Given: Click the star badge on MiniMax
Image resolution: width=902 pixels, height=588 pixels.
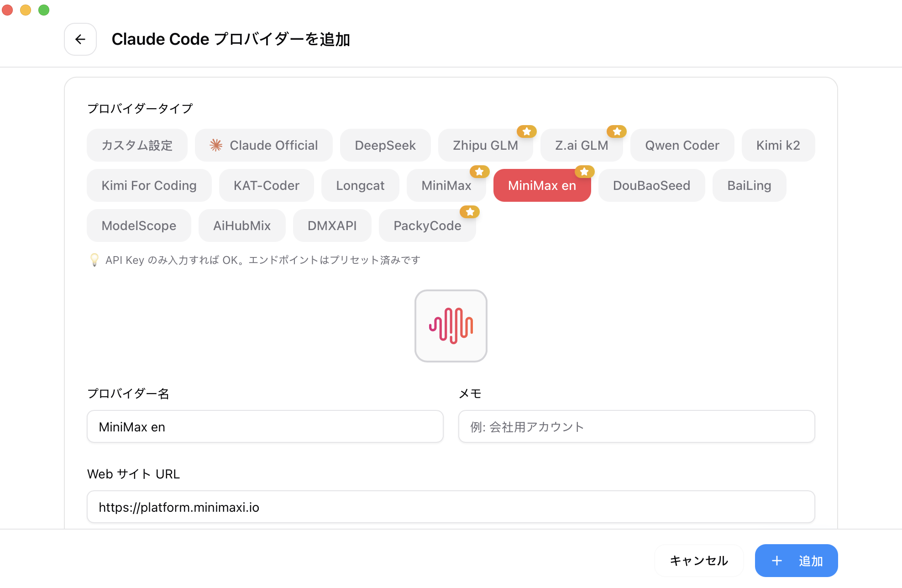Looking at the screenshot, I should (479, 172).
